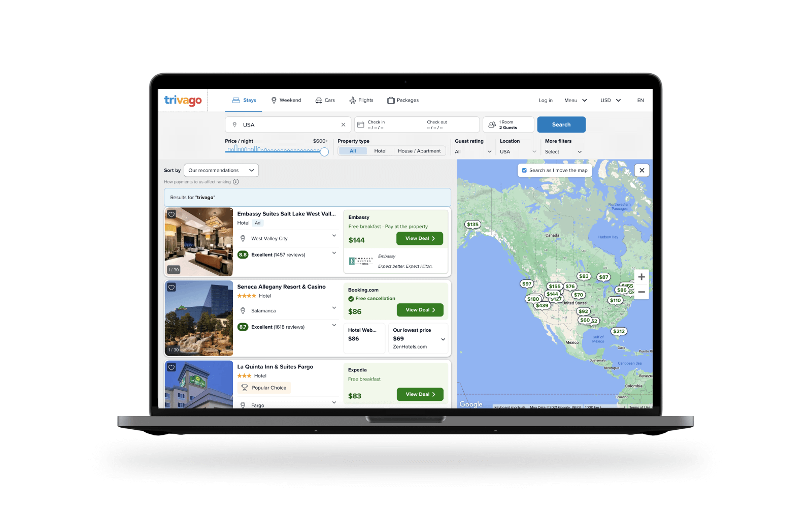Viewport: 812px width, 508px height.
Task: Go to the Flights tab
Action: 361,100
